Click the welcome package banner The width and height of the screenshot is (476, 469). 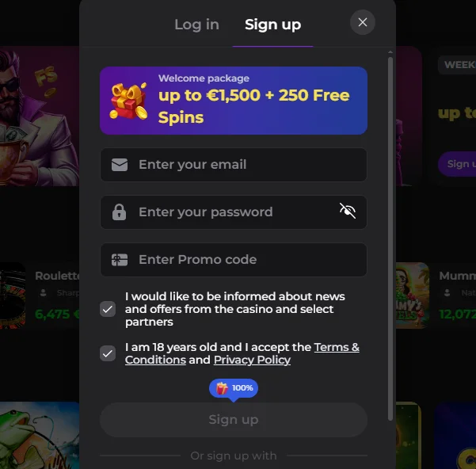tap(234, 101)
